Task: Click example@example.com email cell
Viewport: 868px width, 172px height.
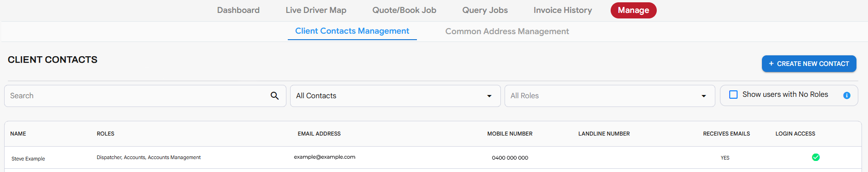Action: [x=325, y=157]
